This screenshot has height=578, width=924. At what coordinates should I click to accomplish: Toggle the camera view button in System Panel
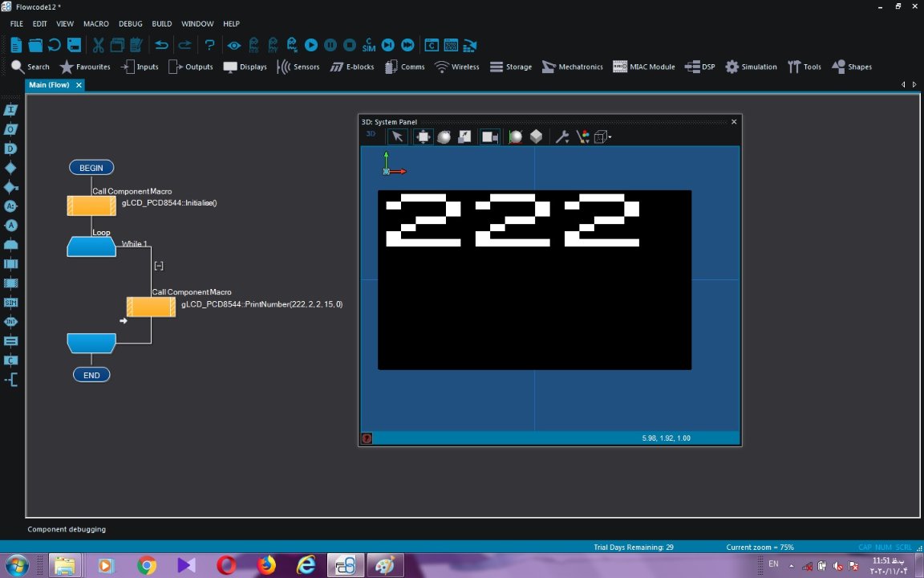490,136
